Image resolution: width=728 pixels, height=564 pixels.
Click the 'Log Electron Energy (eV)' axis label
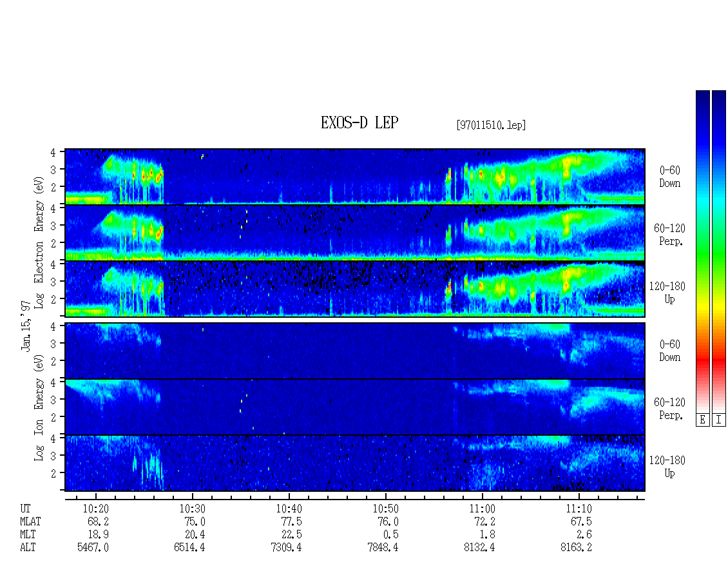click(x=39, y=242)
